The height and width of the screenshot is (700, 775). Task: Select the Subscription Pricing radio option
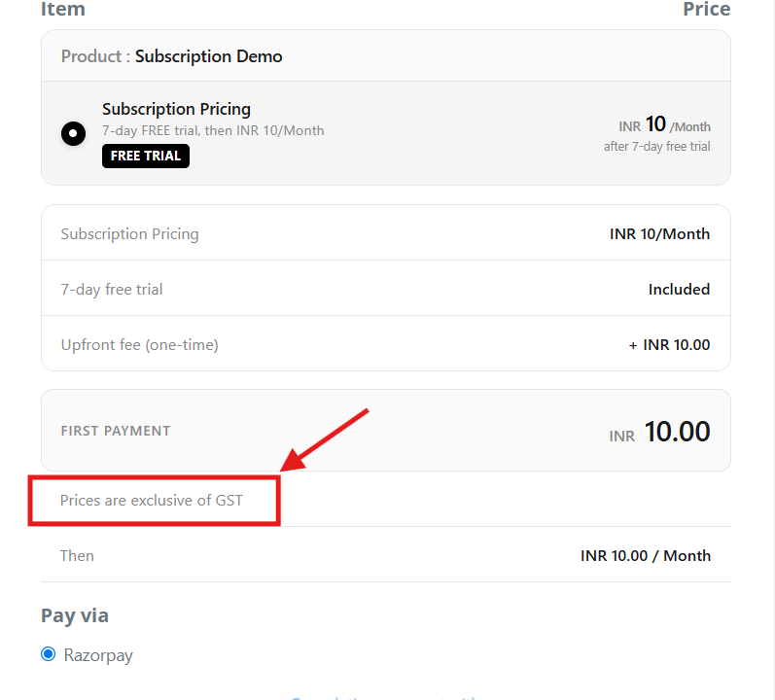point(73,133)
